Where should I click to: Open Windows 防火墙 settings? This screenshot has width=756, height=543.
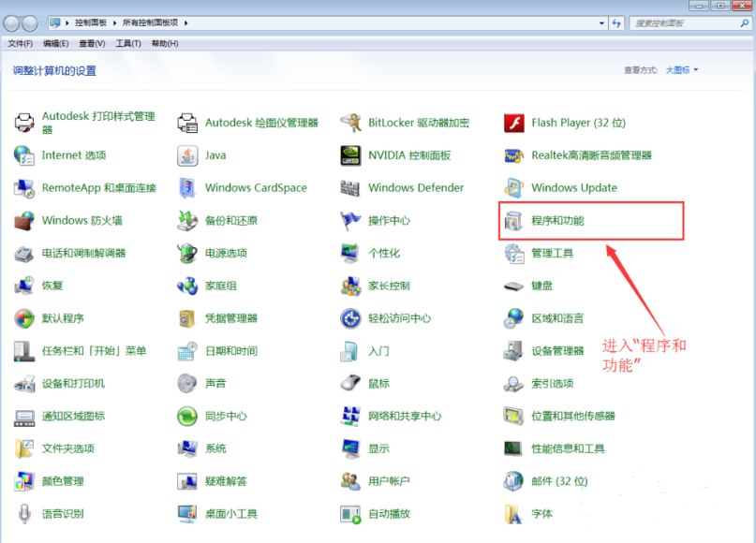(82, 221)
